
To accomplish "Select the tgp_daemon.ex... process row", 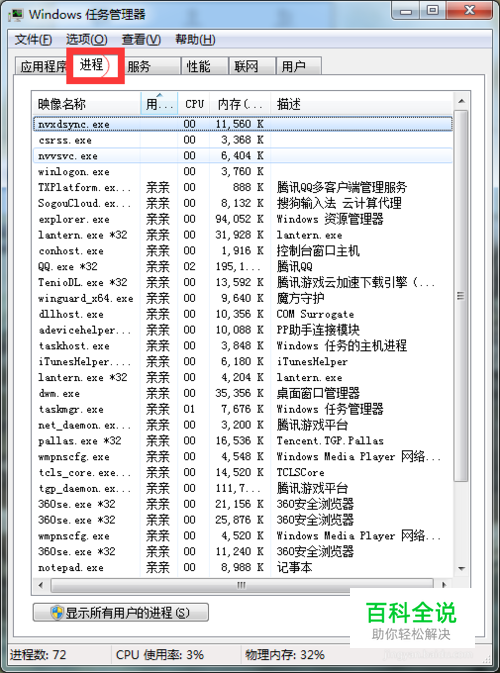I will click(242, 488).
